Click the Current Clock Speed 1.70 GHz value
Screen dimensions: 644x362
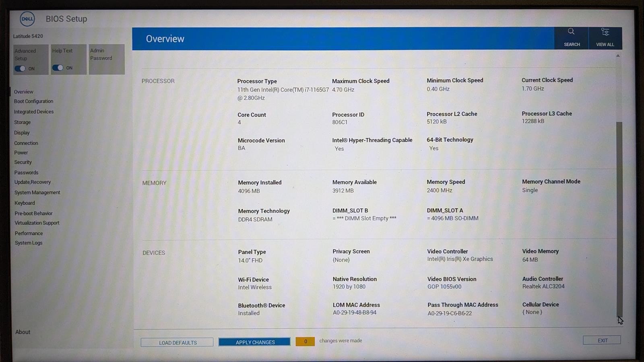[x=533, y=88]
